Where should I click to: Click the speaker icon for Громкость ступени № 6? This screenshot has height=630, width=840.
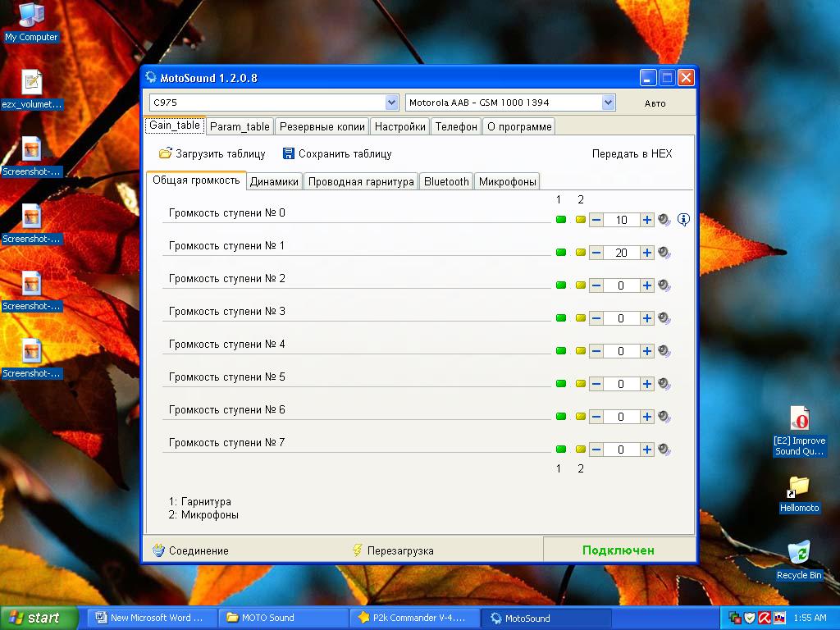point(664,416)
